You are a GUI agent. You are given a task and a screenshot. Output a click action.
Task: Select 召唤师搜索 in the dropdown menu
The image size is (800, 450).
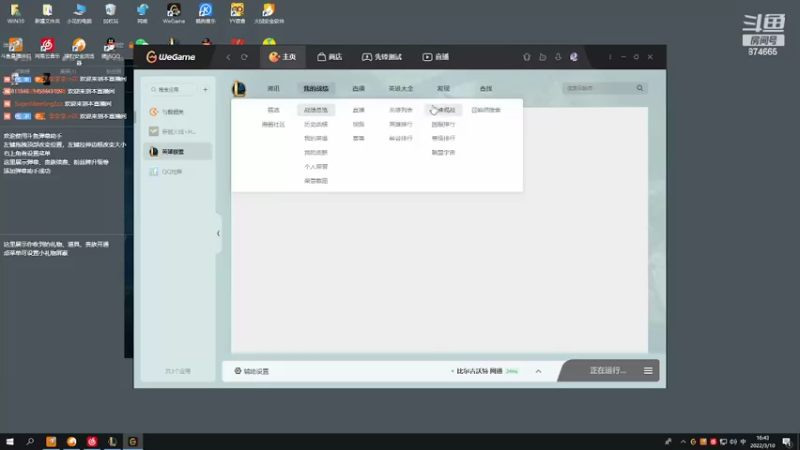point(486,110)
